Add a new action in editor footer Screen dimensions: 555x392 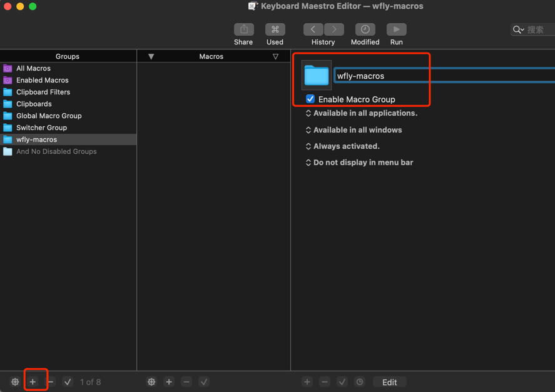click(307, 382)
